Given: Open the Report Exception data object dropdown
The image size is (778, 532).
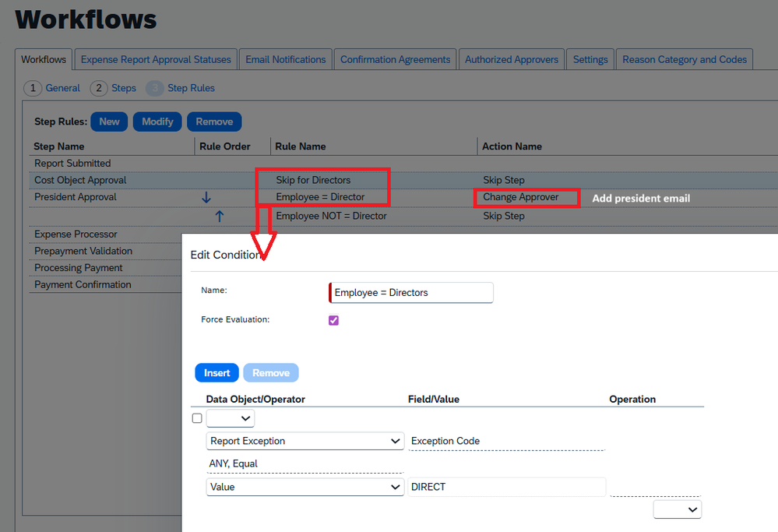Looking at the screenshot, I should click(x=305, y=441).
